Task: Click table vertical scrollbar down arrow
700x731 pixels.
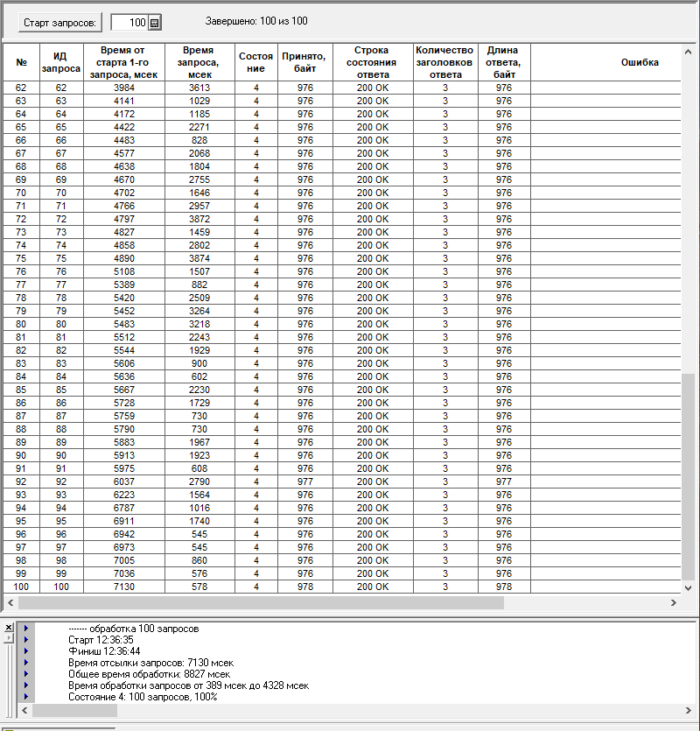Action: (x=688, y=588)
